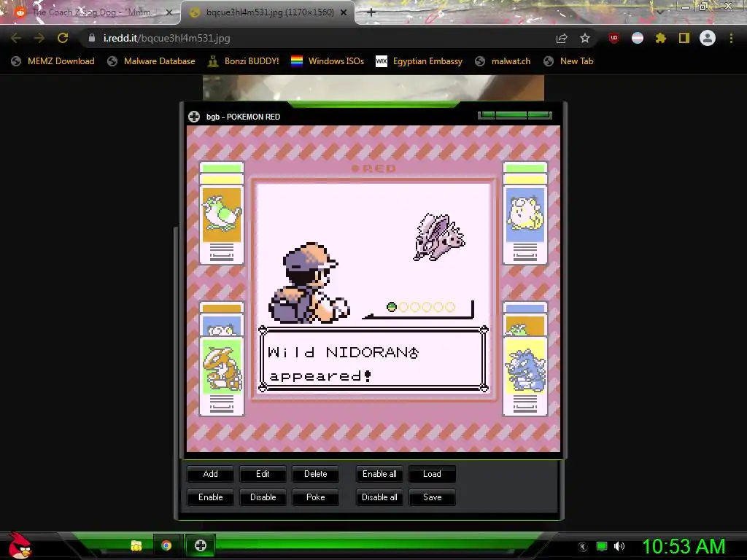Click the Save button

(432, 497)
